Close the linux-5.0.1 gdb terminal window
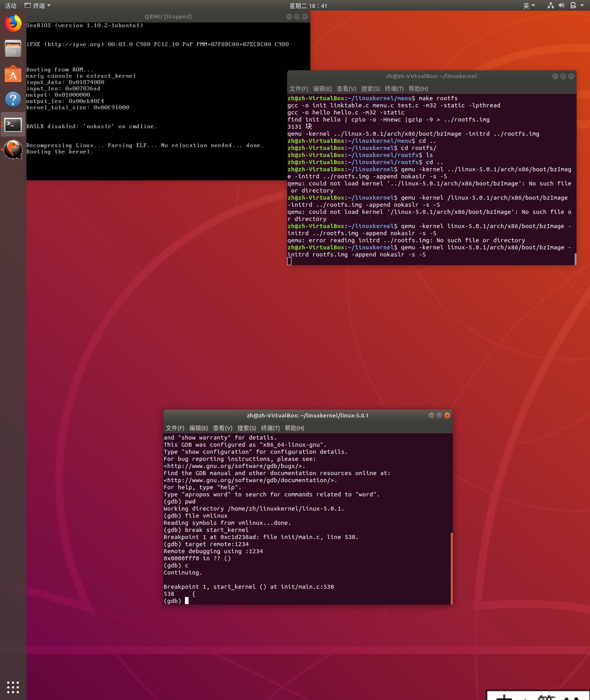Viewport: 590px width, 700px height. (447, 415)
